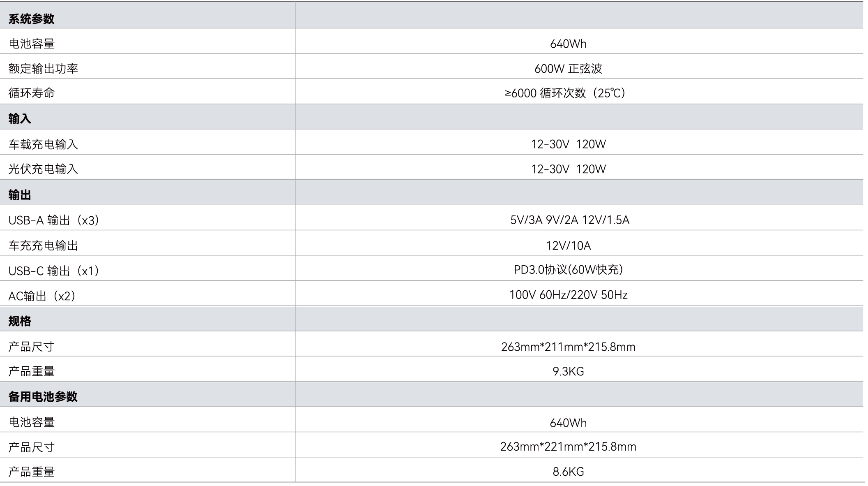Select the 额定输出功率 row label
Image resolution: width=868 pixels, height=486 pixels.
(43, 69)
